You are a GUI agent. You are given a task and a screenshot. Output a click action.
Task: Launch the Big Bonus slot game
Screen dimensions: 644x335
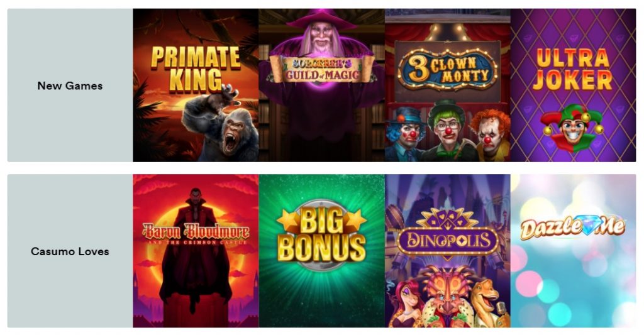(321, 251)
